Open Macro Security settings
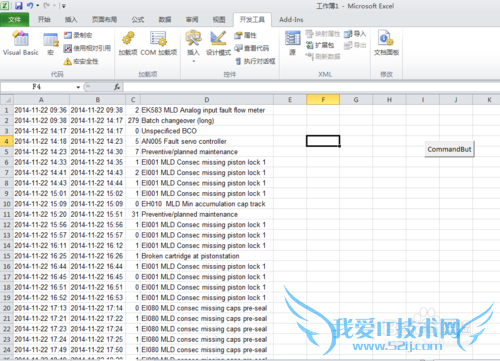 click(x=81, y=61)
